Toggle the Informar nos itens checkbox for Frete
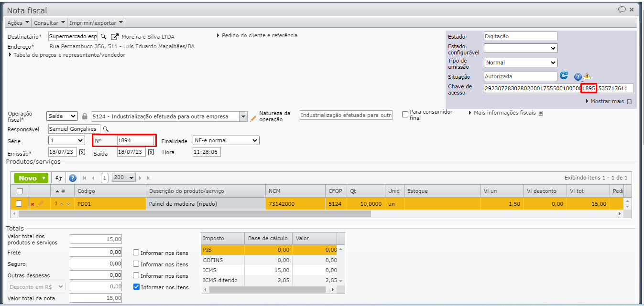 (x=136, y=253)
